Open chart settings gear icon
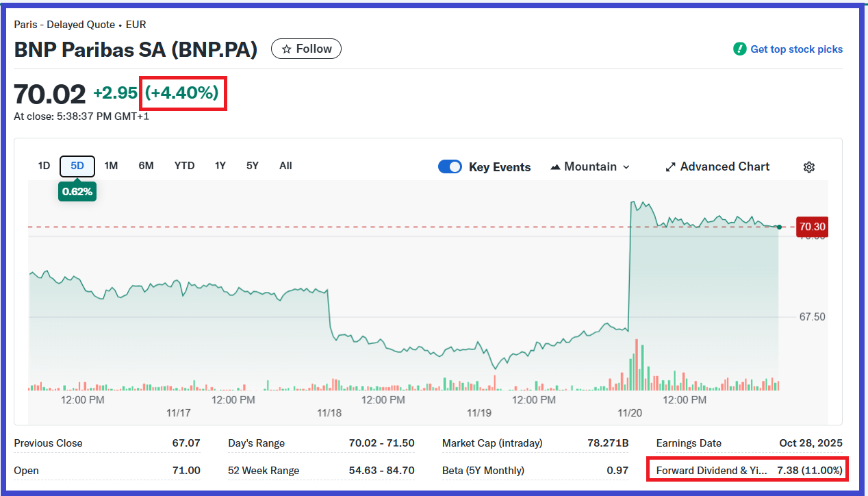Image resolution: width=868 pixels, height=496 pixels. coord(808,167)
